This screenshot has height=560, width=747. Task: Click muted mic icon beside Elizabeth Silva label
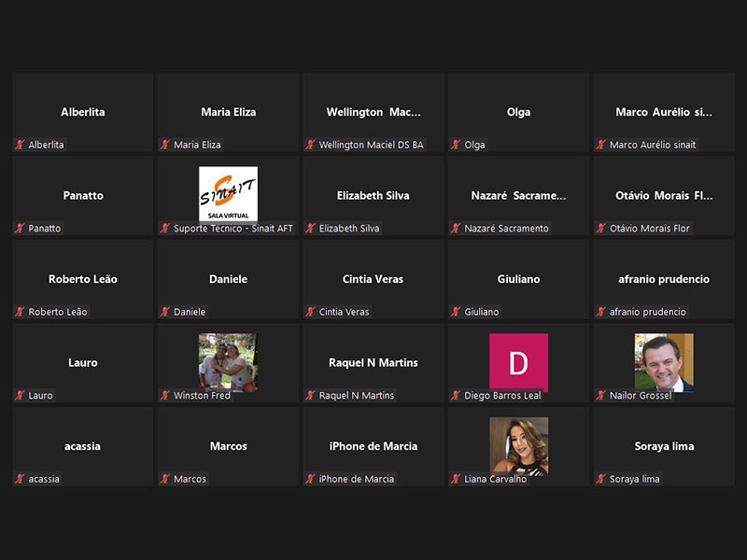[x=311, y=228]
